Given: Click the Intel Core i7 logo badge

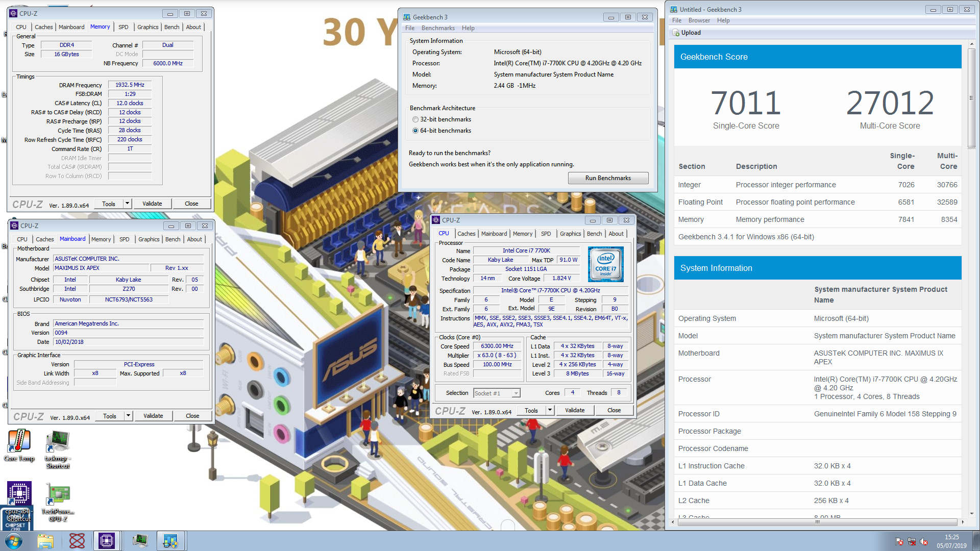Looking at the screenshot, I should click(606, 264).
